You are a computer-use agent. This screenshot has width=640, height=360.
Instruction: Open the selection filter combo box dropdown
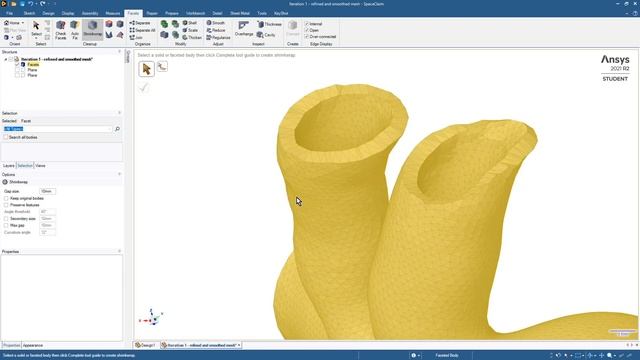tap(109, 129)
